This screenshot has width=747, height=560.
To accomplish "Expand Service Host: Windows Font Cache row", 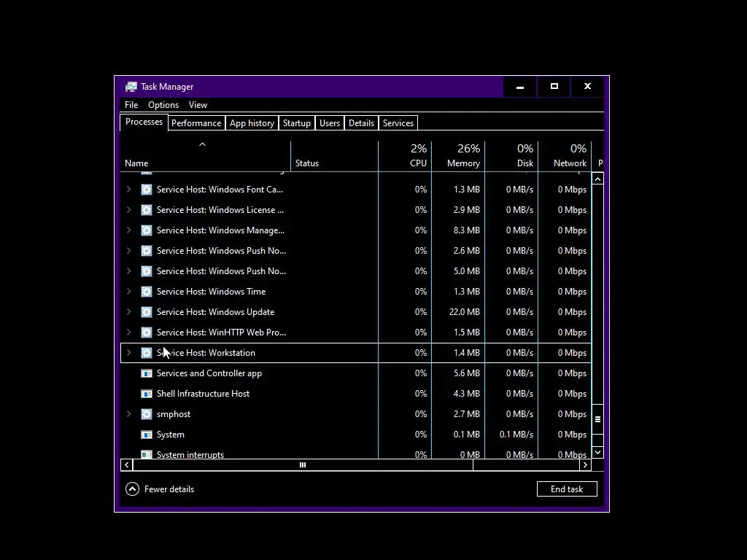I will [128, 190].
